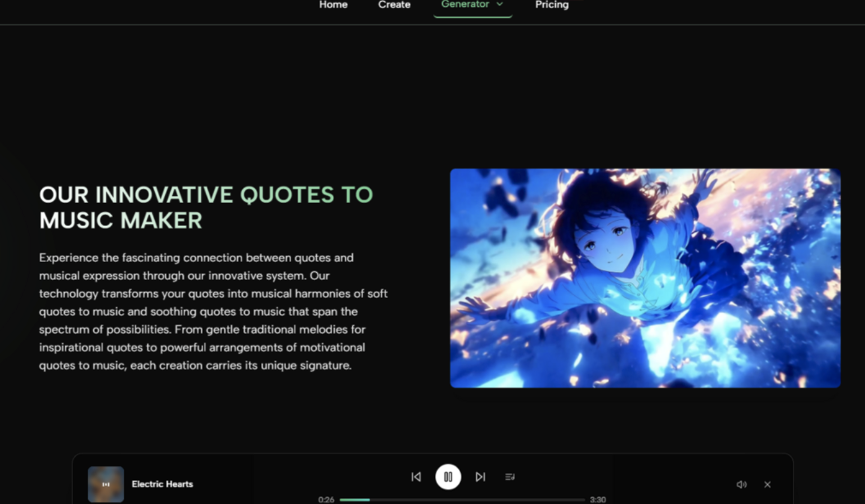The height and width of the screenshot is (504, 865).
Task: Open the Generator dropdown menu
Action: tap(472, 5)
